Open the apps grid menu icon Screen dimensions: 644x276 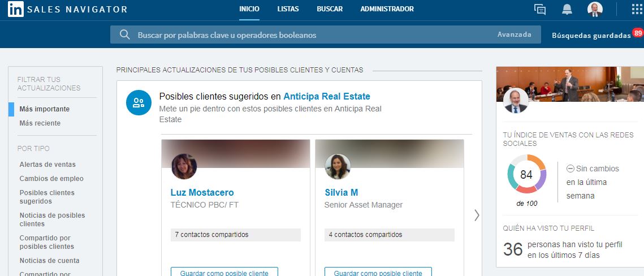[637, 9]
